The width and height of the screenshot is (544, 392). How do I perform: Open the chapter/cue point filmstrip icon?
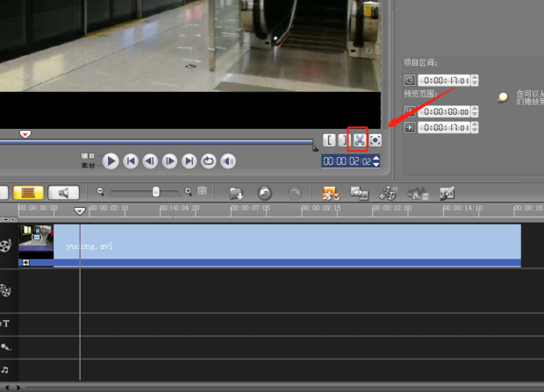[447, 193]
